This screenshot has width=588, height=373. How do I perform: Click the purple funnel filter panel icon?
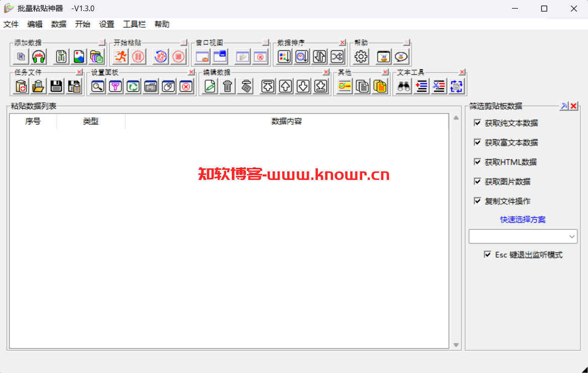point(115,86)
